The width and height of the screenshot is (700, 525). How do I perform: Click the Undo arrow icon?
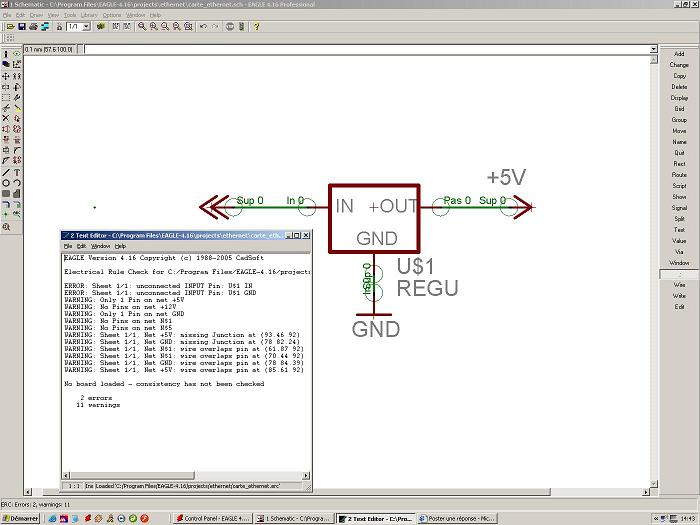(203, 26)
